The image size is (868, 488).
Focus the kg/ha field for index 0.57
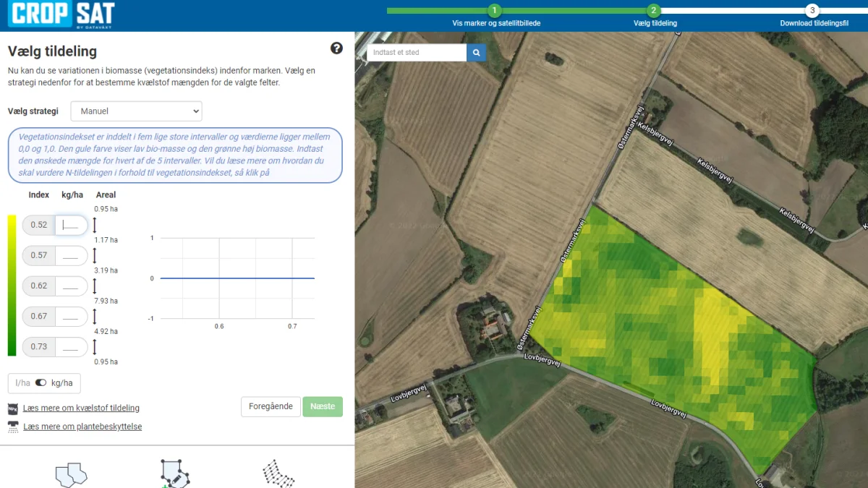[x=71, y=255]
